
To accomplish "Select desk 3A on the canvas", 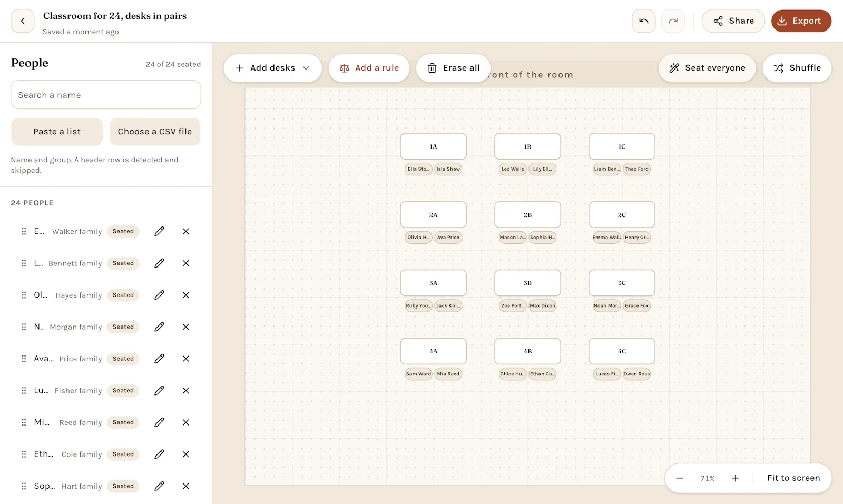I will tap(433, 283).
